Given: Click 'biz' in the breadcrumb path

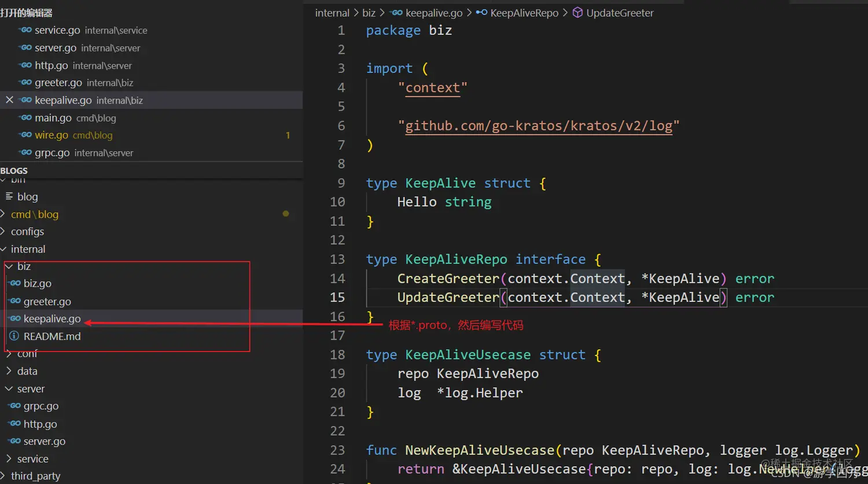Looking at the screenshot, I should (369, 13).
